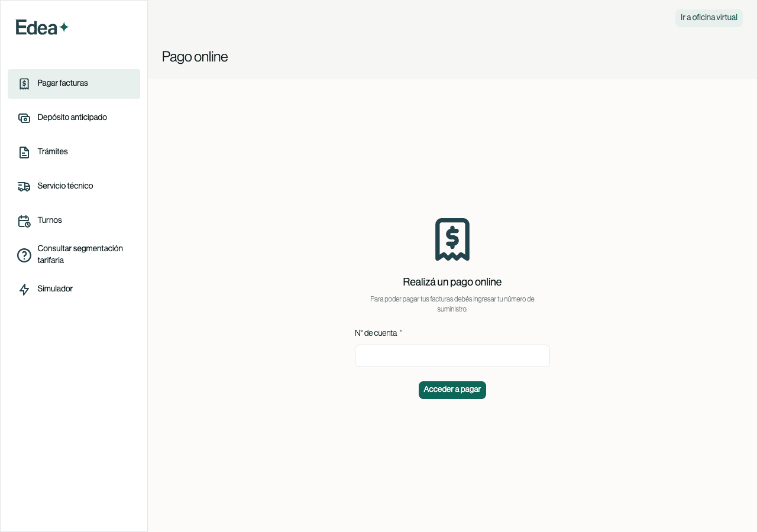757x532 pixels.
Task: Click the lightning bolt icon beside Simulador
Action: (x=24, y=290)
